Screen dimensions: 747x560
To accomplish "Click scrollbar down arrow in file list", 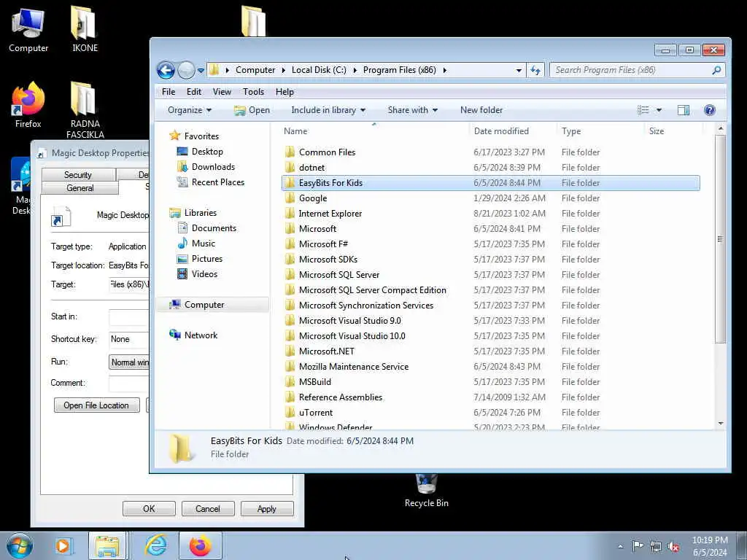I will point(720,423).
